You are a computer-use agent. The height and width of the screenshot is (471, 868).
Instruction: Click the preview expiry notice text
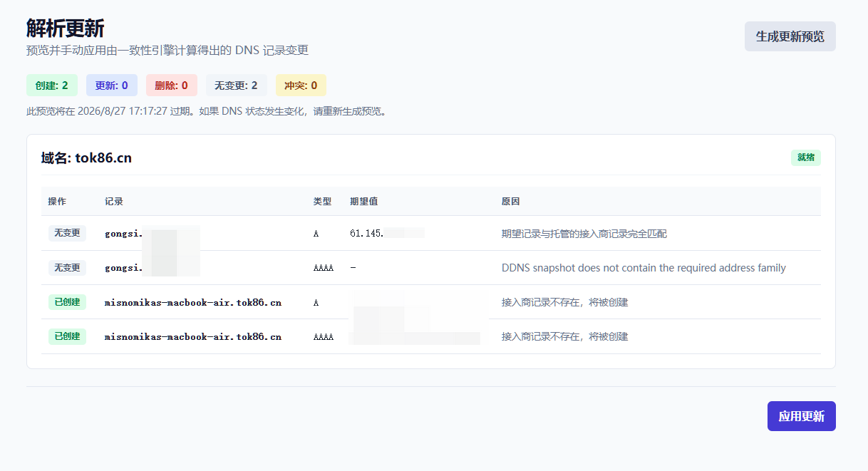[x=208, y=112]
